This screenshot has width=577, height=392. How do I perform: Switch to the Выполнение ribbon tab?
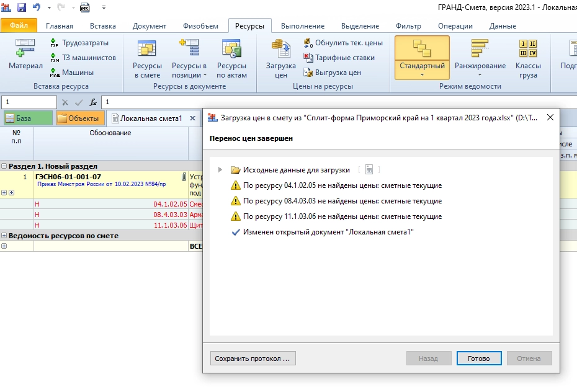[x=302, y=26]
